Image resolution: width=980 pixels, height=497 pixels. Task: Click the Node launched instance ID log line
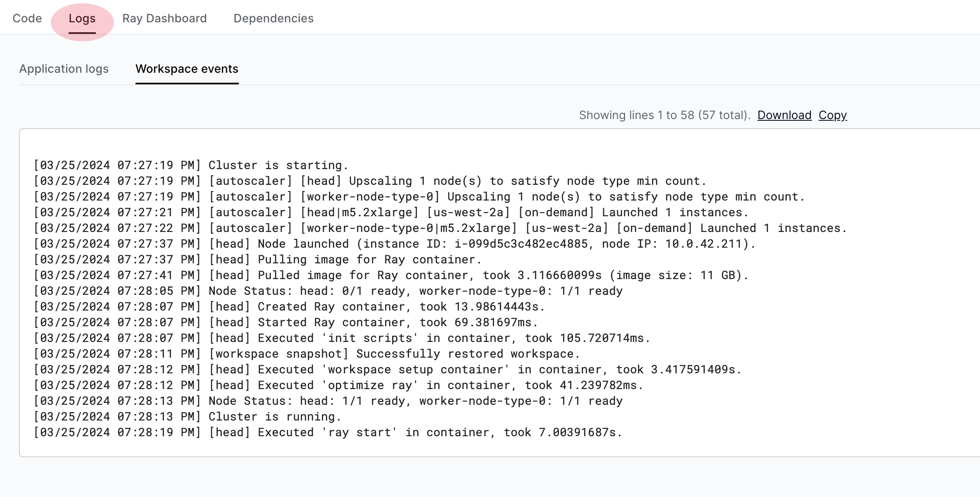[x=395, y=244]
